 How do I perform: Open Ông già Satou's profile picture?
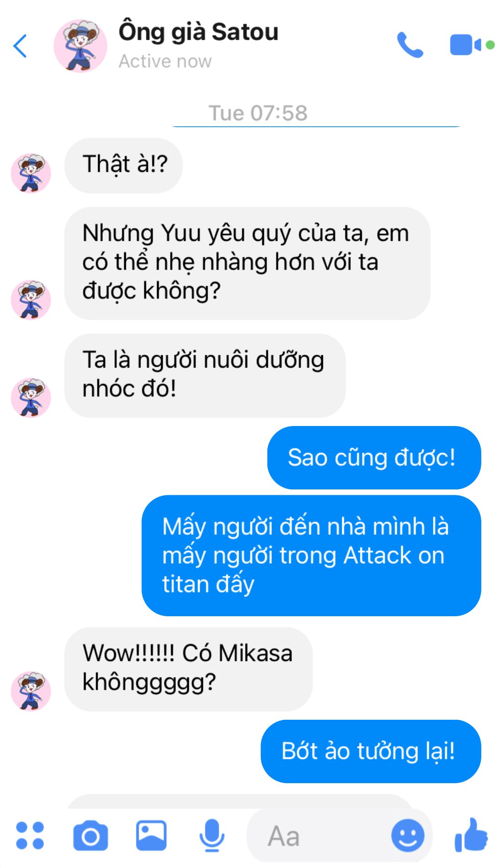(80, 46)
